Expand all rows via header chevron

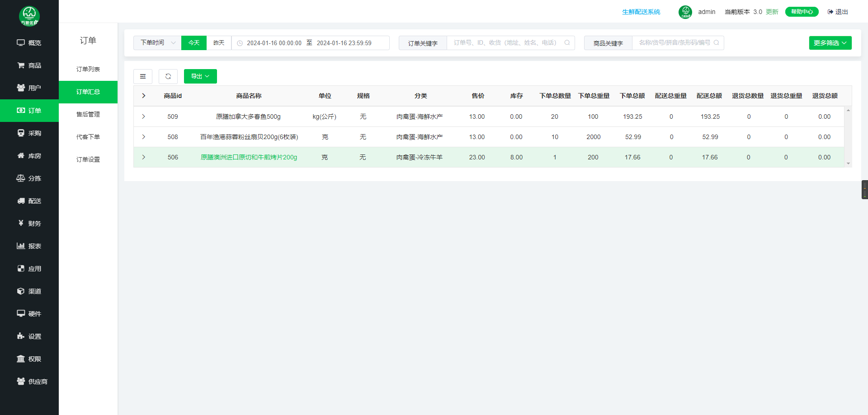(144, 96)
